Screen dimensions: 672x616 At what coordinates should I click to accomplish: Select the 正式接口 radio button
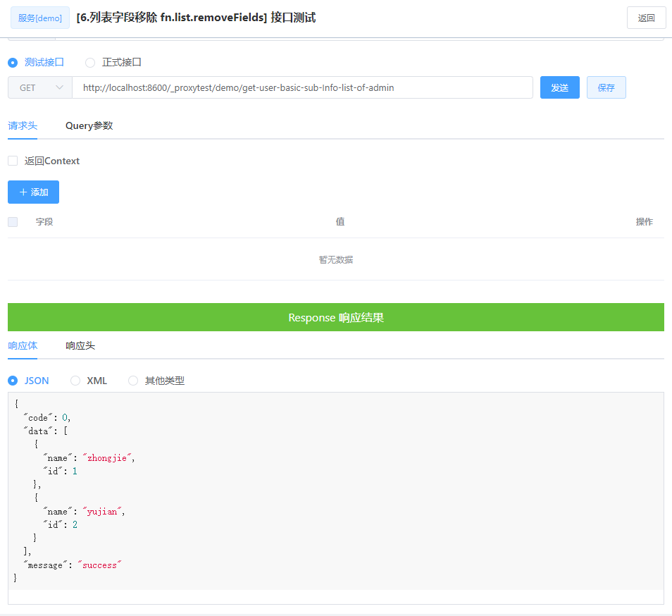tap(89, 62)
